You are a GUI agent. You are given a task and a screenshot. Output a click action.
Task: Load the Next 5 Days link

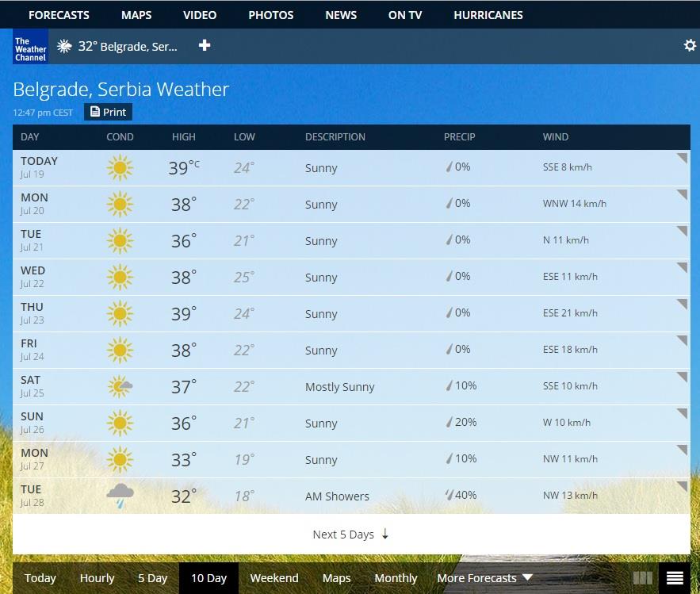[350, 535]
